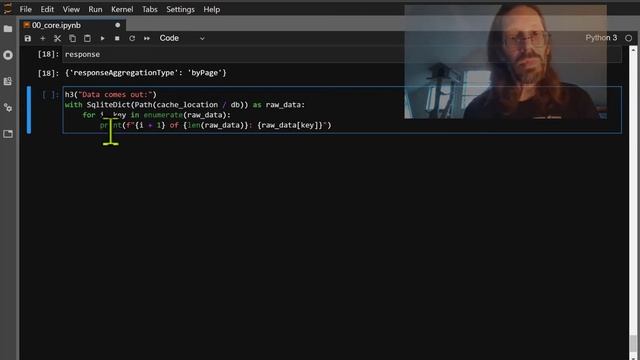This screenshot has height=360, width=640.
Task: Interrupt the kernel with the stop icon
Action: (x=117, y=38)
